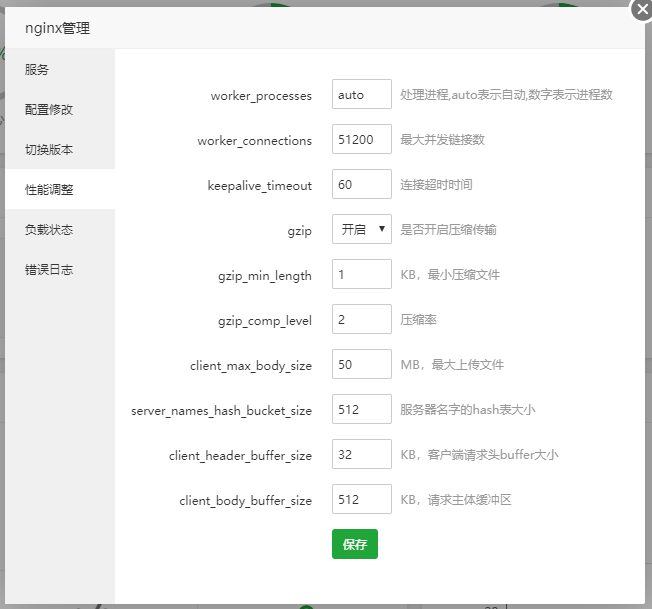652x609 pixels.
Task: Click the KB，请求主体缓冲区 description
Action: tap(456, 499)
